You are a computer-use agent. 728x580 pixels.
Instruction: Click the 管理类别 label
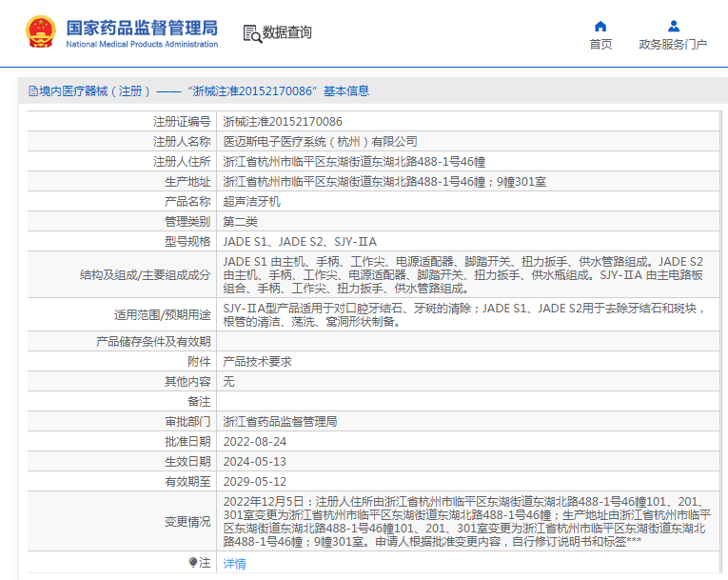tap(187, 222)
